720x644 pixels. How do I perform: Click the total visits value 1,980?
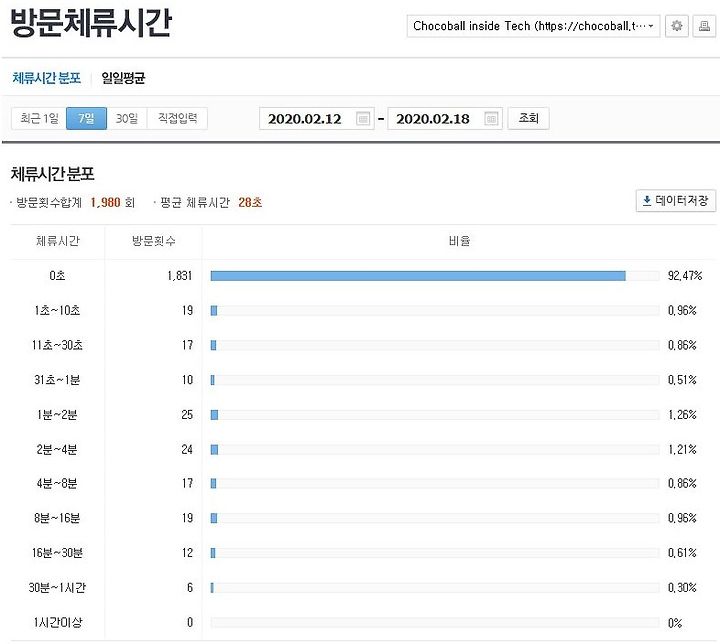105,203
